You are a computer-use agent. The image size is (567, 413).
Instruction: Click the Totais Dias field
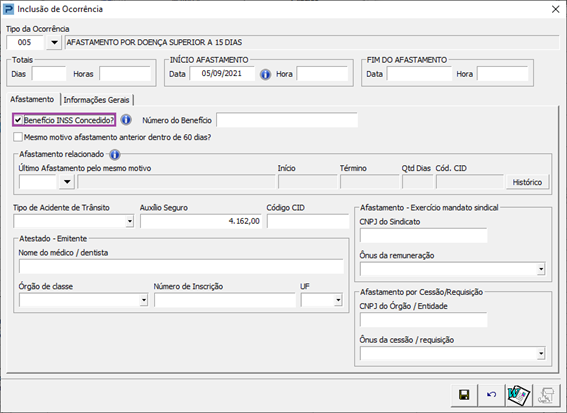tap(49, 74)
